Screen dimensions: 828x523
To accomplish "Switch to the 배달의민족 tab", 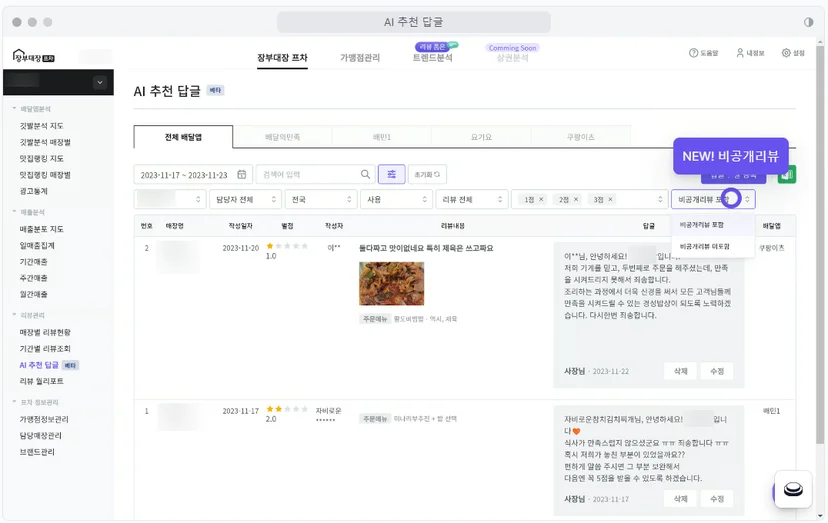I will [x=283, y=137].
